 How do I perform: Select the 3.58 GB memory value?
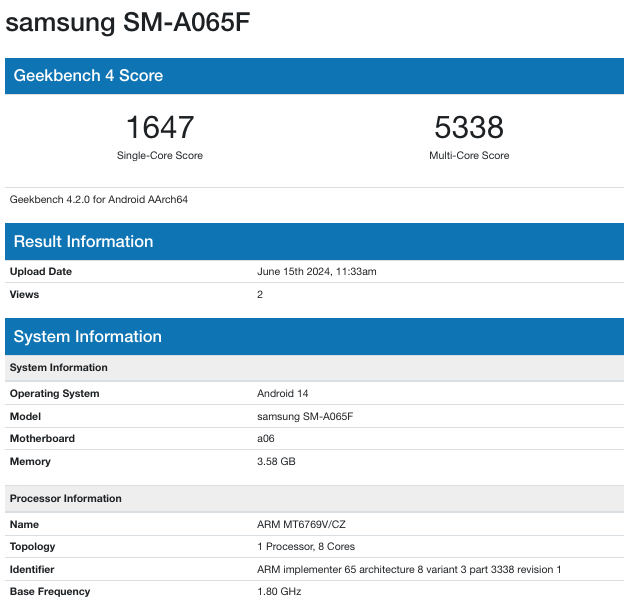[276, 462]
